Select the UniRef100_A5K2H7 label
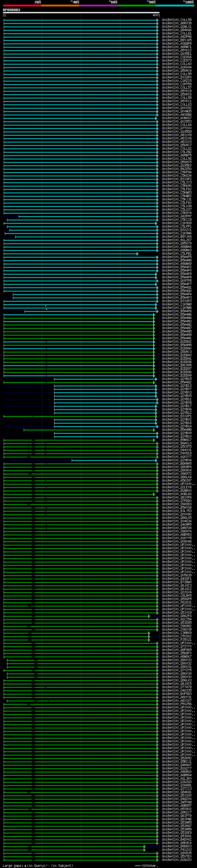 [x=177, y=481]
